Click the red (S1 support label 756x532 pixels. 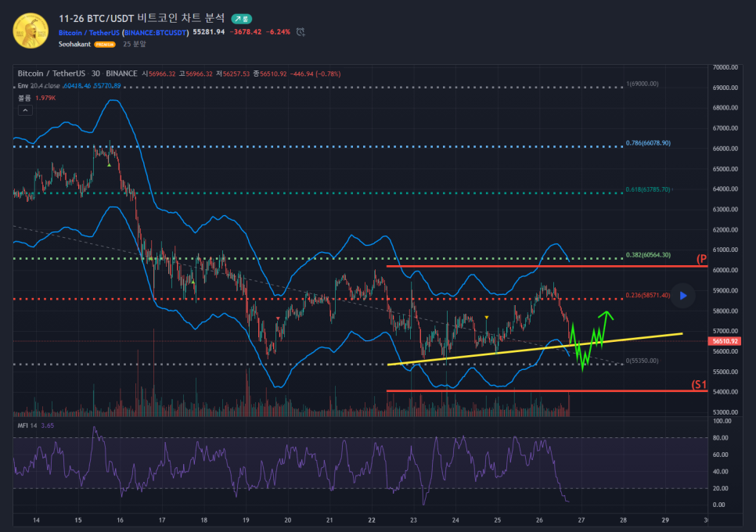(x=699, y=385)
